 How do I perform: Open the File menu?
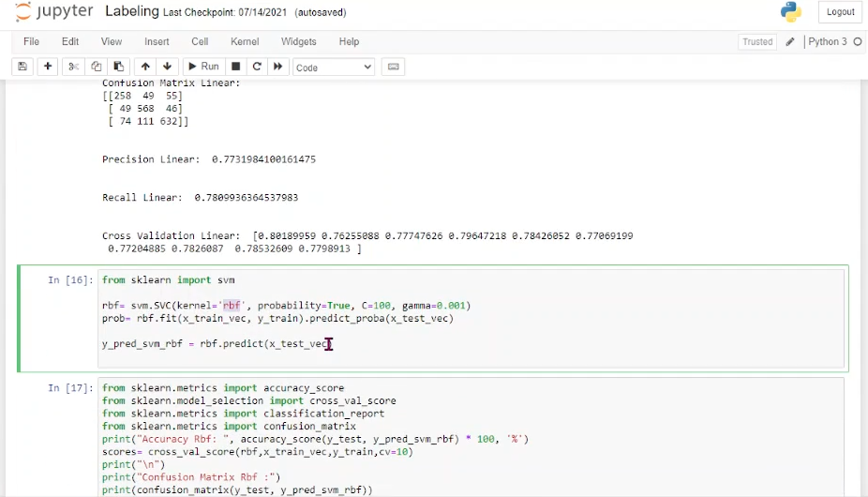pos(31,41)
